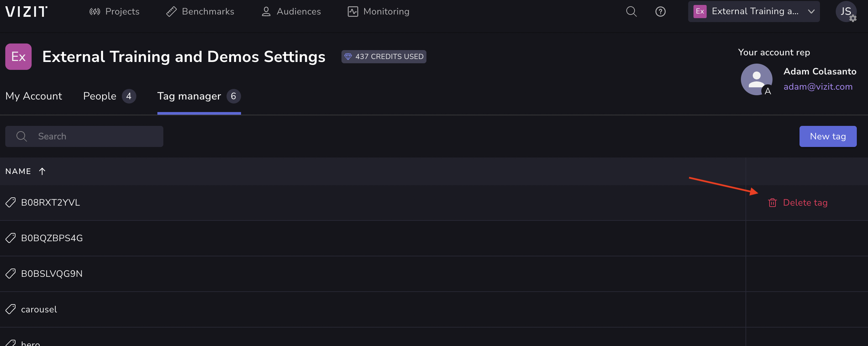Click the tag icon beside B08RXT2YVL
The height and width of the screenshot is (346, 868).
(11, 202)
